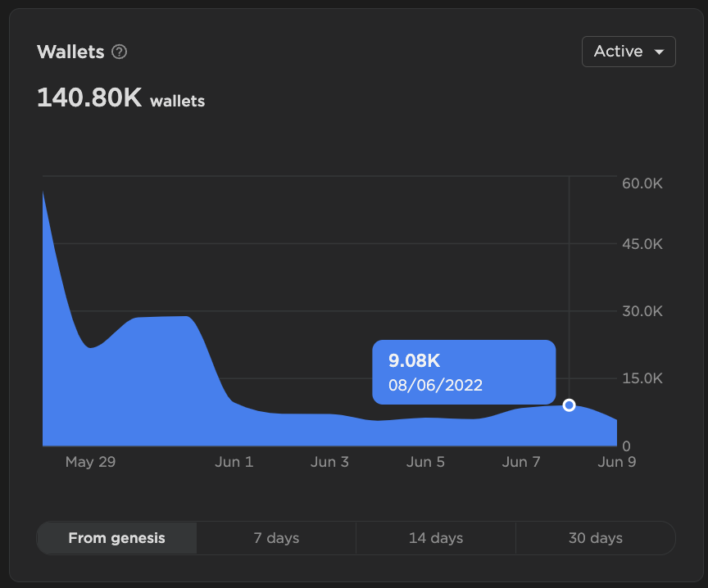Click the 9.08K tooltip box

pos(464,373)
